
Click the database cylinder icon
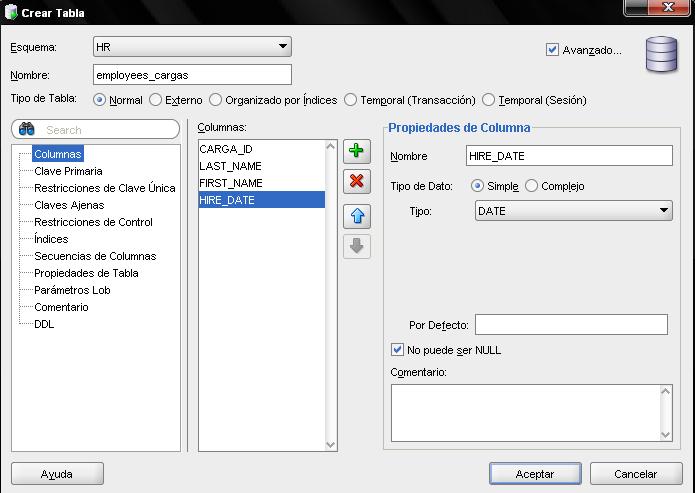pyautogui.click(x=661, y=54)
